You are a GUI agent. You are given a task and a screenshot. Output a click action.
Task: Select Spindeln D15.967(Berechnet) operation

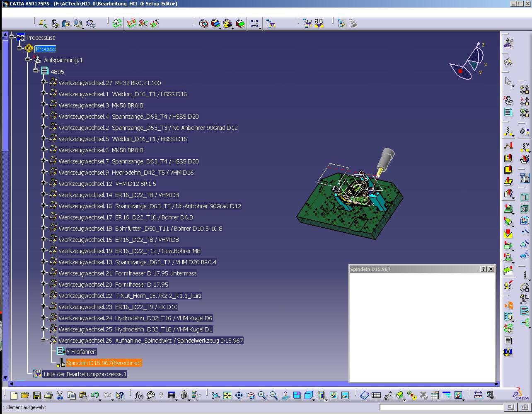[104, 363]
